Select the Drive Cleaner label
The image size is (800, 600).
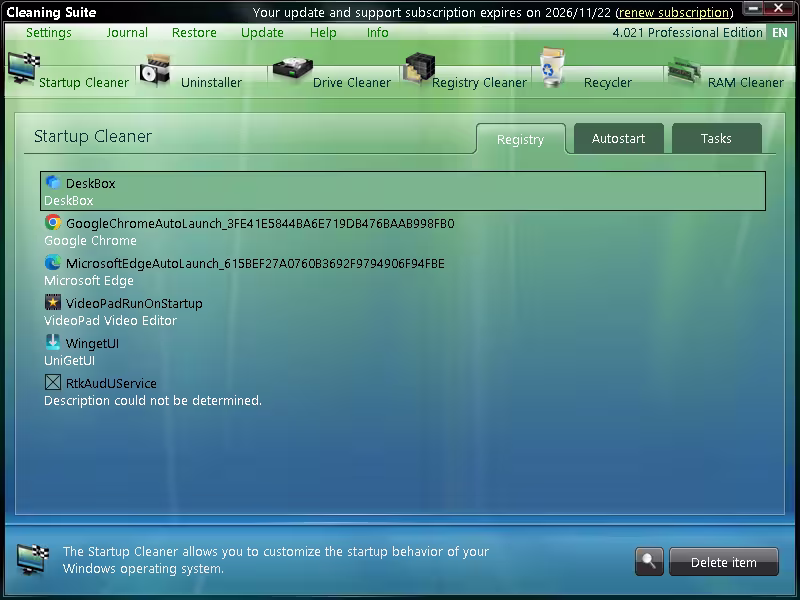(352, 82)
